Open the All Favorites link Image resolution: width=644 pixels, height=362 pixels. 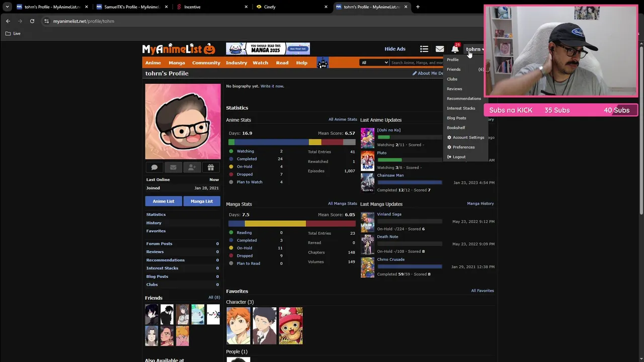[482, 291]
